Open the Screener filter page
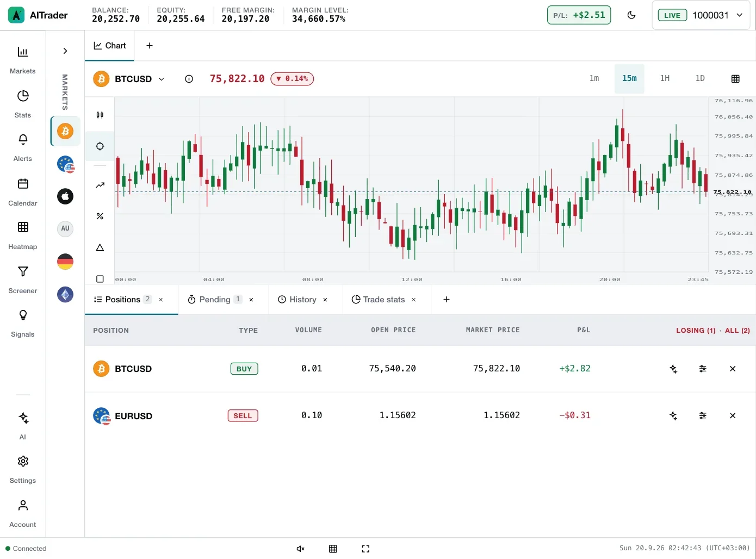Image resolution: width=756 pixels, height=559 pixels. pos(23,279)
